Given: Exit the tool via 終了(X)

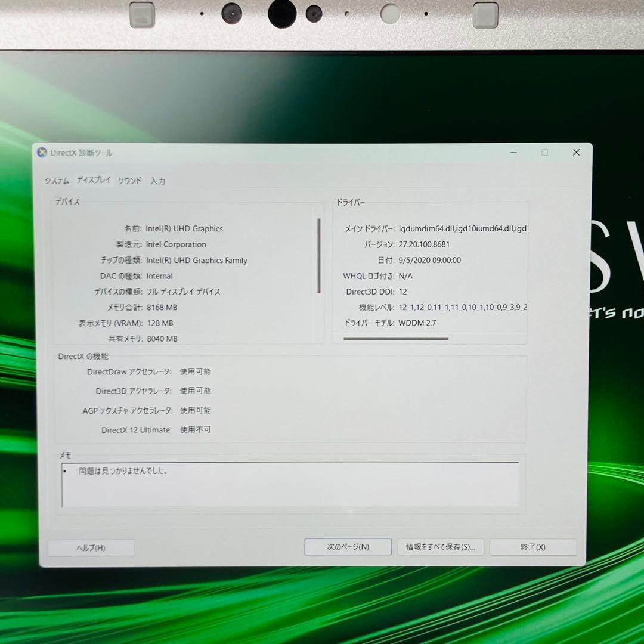Looking at the screenshot, I should click(x=533, y=547).
